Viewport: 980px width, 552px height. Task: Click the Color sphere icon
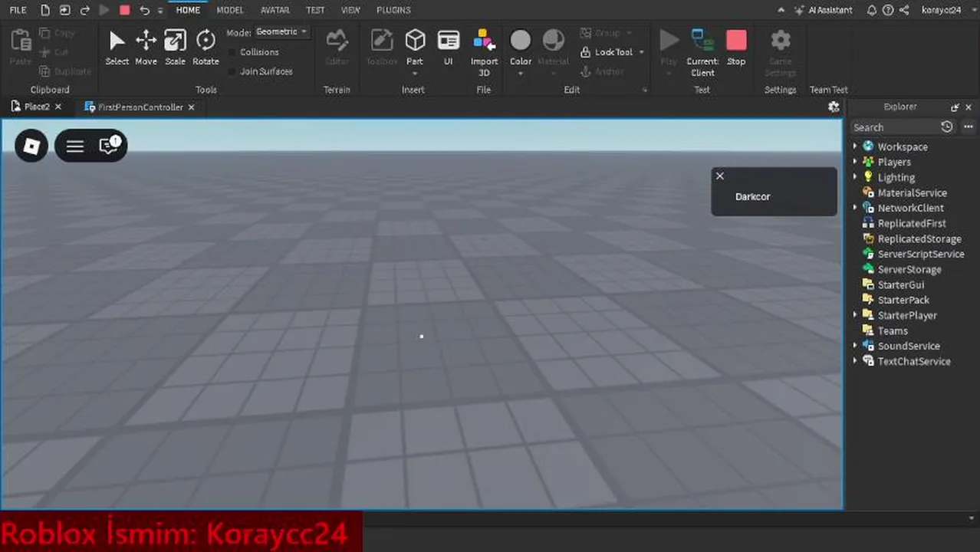tap(520, 40)
